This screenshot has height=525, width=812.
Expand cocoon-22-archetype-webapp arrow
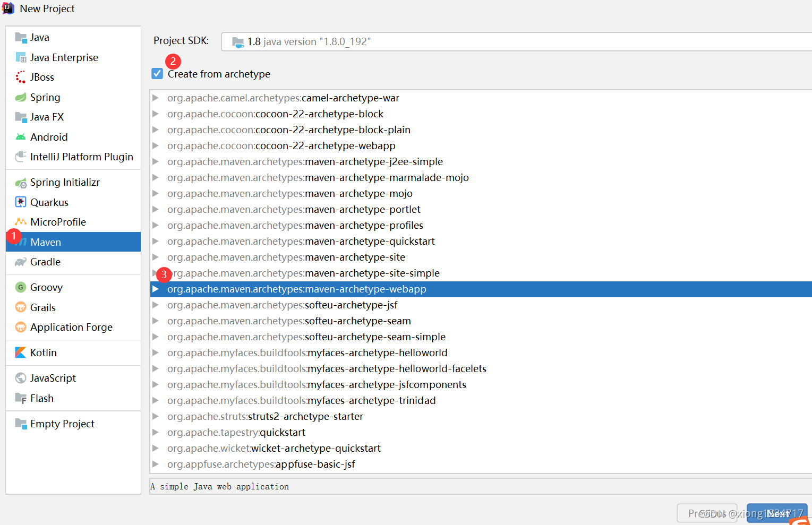(x=156, y=145)
